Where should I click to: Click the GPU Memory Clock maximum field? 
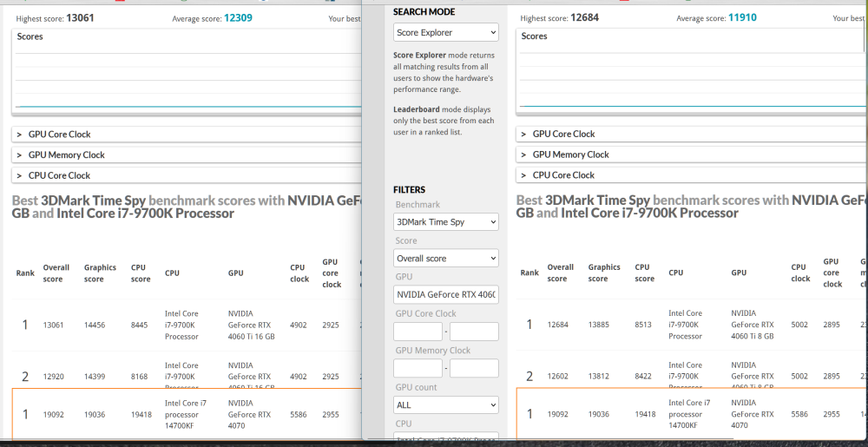click(474, 368)
